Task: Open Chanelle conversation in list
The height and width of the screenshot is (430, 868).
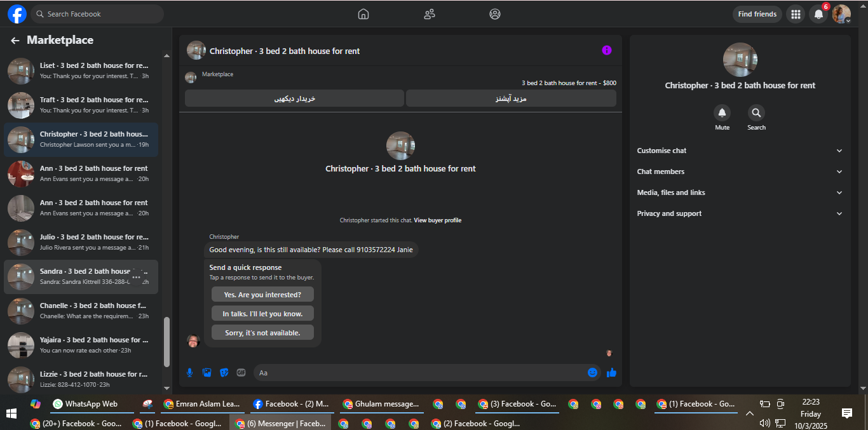Action: click(81, 311)
